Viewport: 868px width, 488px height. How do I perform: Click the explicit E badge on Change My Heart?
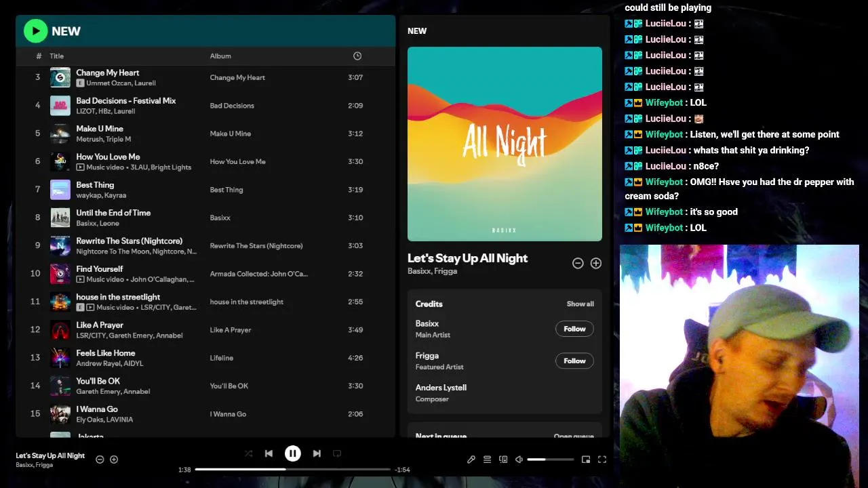click(80, 83)
